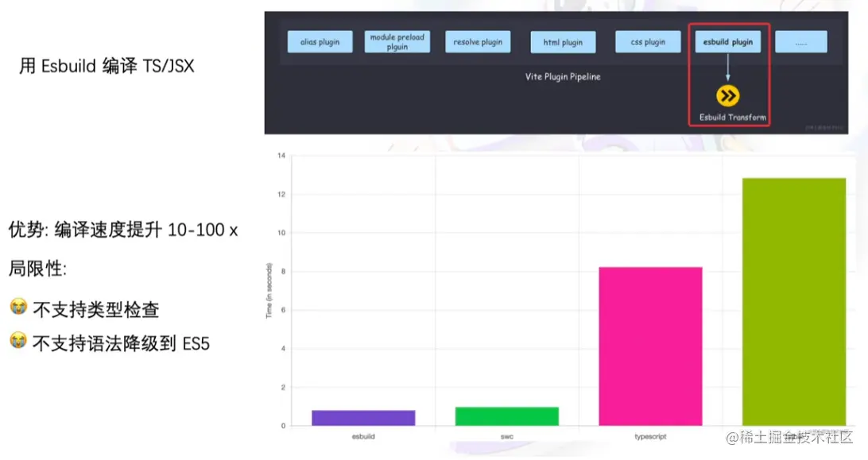Select the css plugin box

point(649,42)
